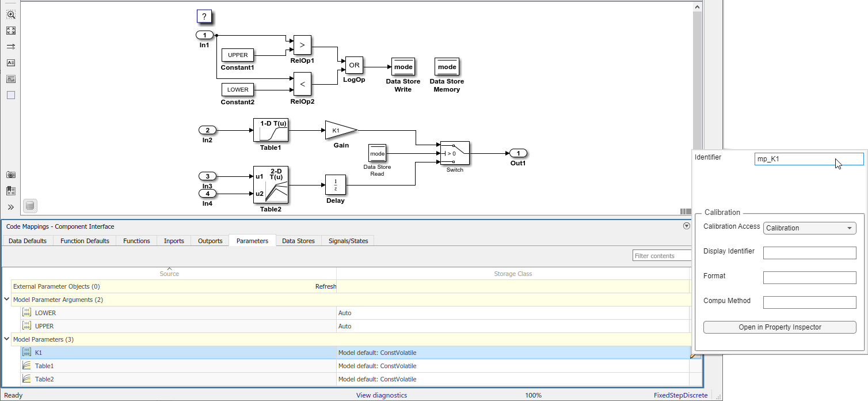The height and width of the screenshot is (401, 868).
Task: Click the Zoom In tool in left palette
Action: pos(11,14)
